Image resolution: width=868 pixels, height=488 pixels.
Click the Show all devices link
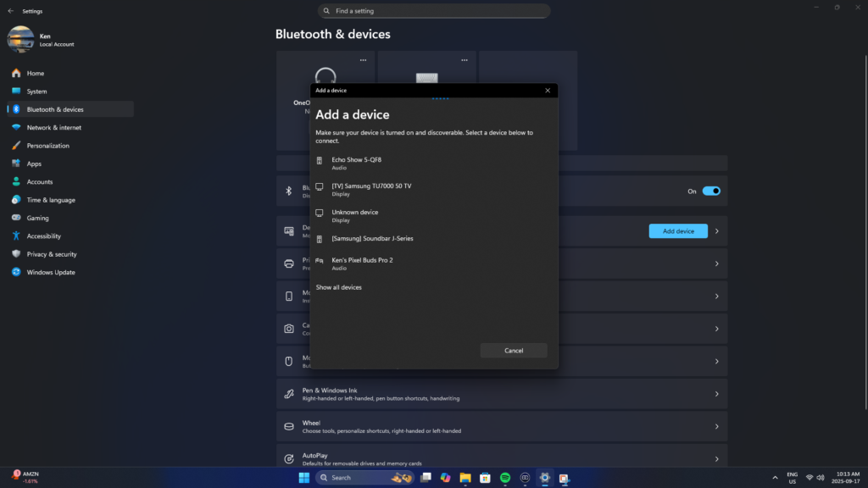click(339, 288)
